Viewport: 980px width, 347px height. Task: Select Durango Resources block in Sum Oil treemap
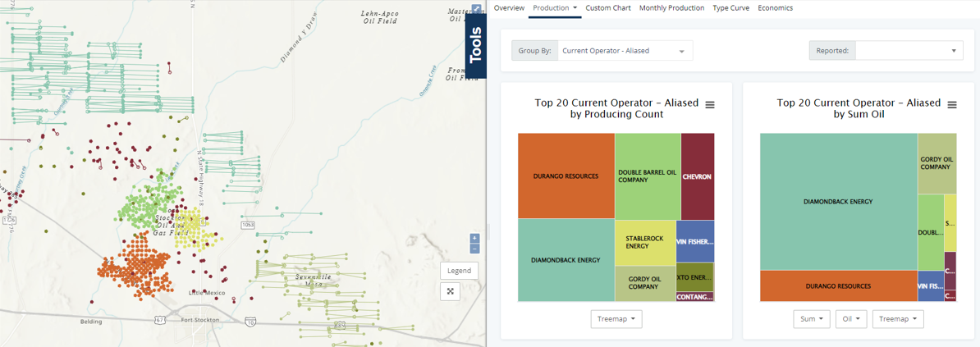(838, 285)
